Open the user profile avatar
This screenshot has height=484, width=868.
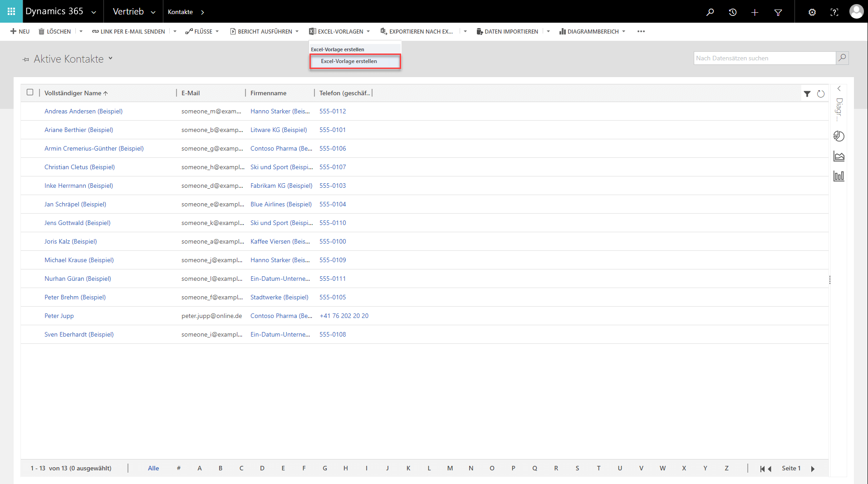coord(856,11)
